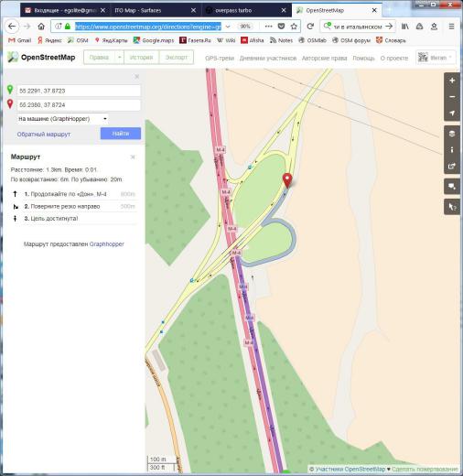Open the Graphhopper attribution link
463x476 pixels.
coord(107,244)
